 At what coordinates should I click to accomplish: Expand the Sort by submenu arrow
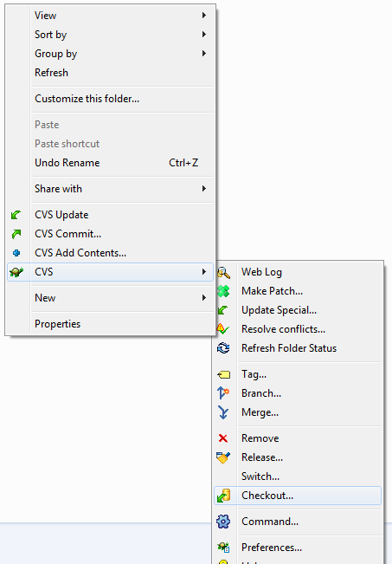pyautogui.click(x=204, y=34)
